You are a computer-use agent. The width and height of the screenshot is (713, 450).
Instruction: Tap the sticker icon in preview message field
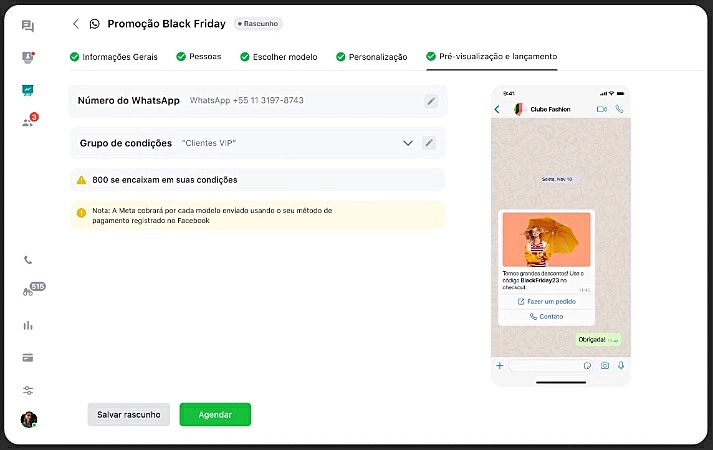(x=587, y=365)
